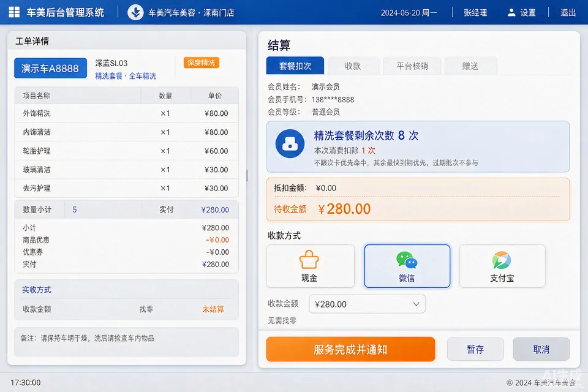Select the 轮胎护理 row

(x=126, y=151)
